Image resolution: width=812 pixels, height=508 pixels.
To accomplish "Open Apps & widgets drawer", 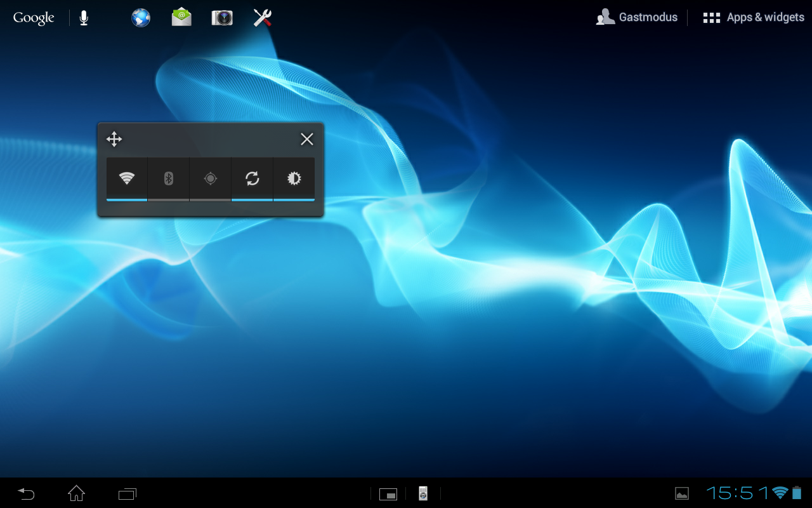I will point(754,18).
